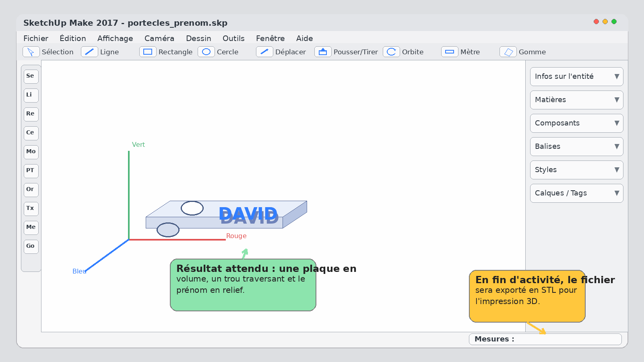Click the DAVID 3D text on plate
Screen dimensions: 644x362
pyautogui.click(x=249, y=216)
